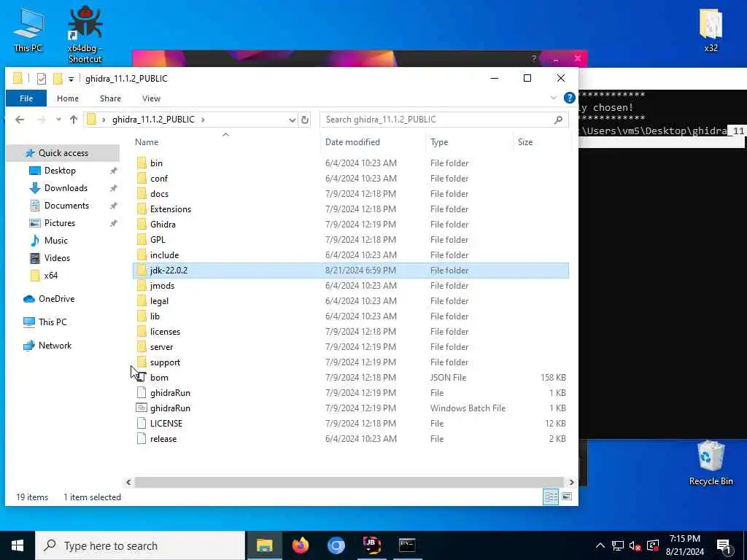Open Videos in navigation pane
Screen dimensions: 747x560
point(57,258)
